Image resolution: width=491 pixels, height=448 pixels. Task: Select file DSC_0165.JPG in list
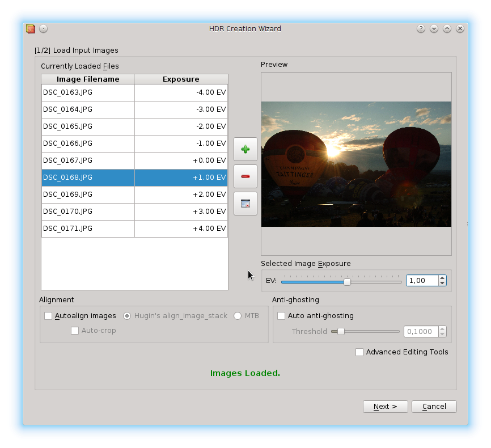[88, 126]
